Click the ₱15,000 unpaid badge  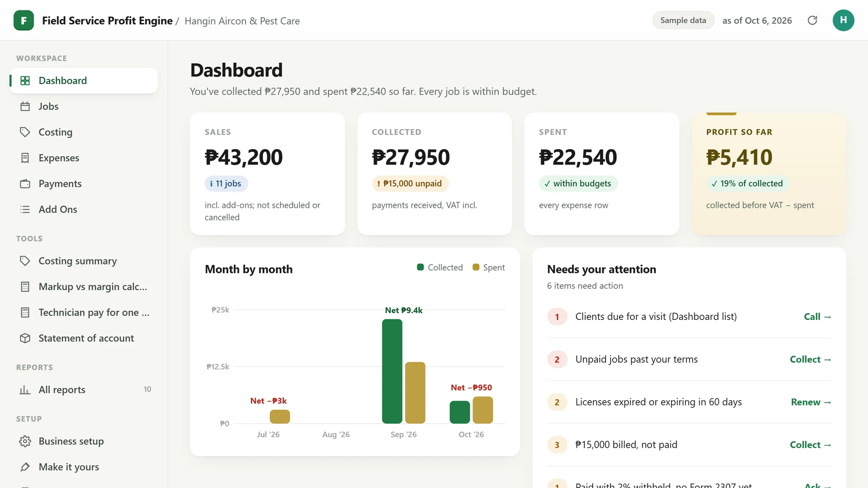point(410,183)
